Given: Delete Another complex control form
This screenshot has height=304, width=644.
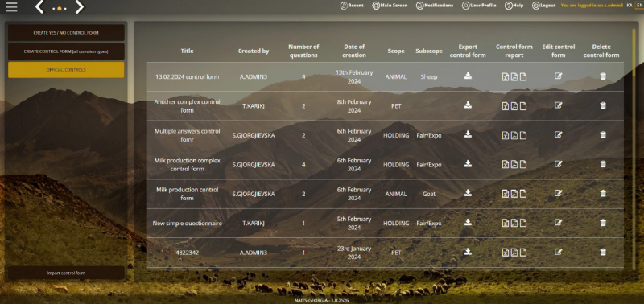Looking at the screenshot, I should click(603, 105).
